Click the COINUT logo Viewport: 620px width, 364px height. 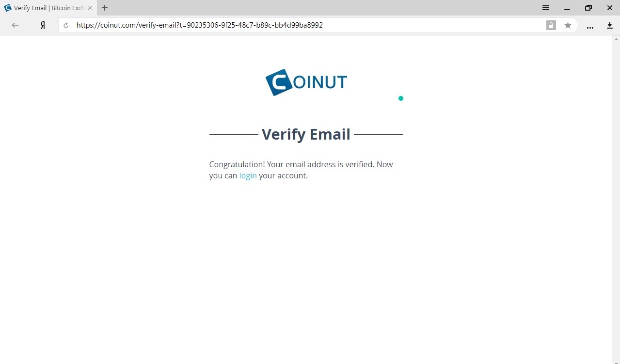[x=306, y=82]
